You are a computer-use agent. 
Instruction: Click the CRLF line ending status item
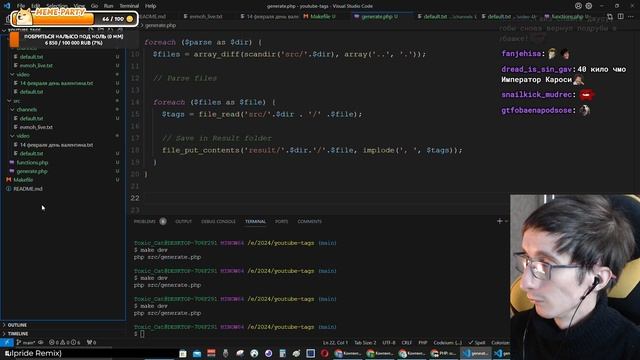click(407, 342)
